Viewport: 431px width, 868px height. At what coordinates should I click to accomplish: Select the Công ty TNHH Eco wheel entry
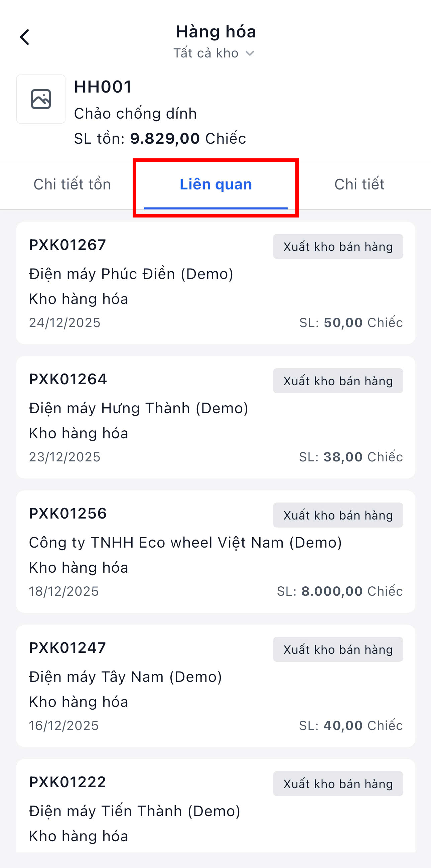pos(185,543)
